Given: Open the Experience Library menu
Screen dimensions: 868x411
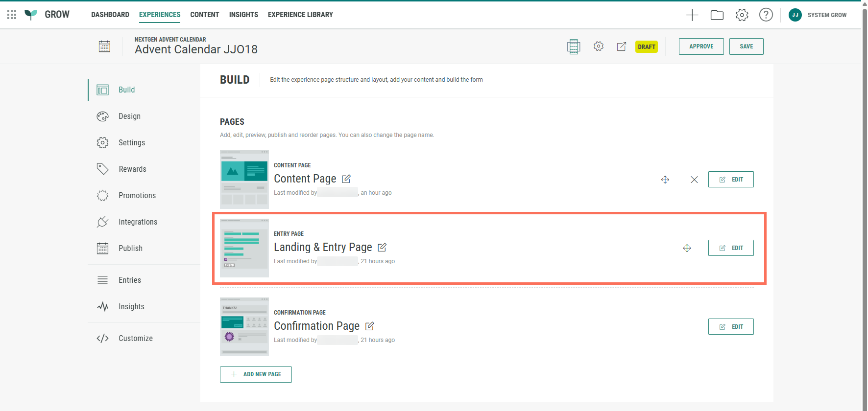Looking at the screenshot, I should click(300, 15).
